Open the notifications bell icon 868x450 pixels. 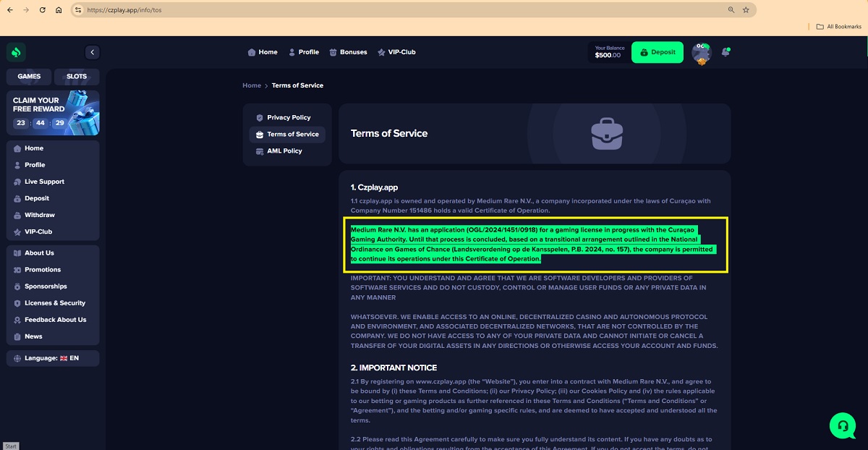click(x=725, y=52)
